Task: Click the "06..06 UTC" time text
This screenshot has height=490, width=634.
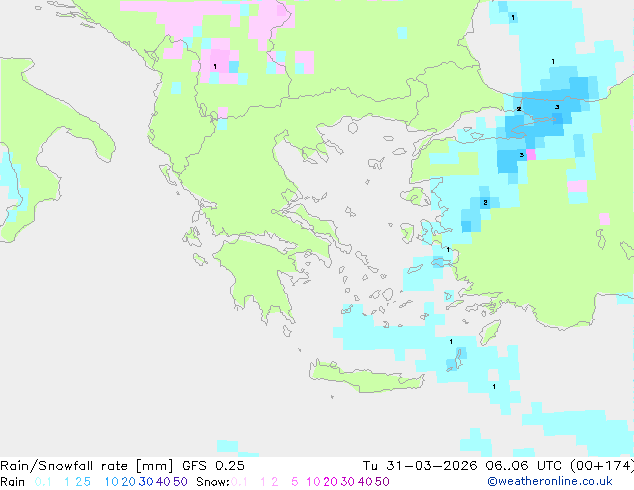Action: [523, 466]
